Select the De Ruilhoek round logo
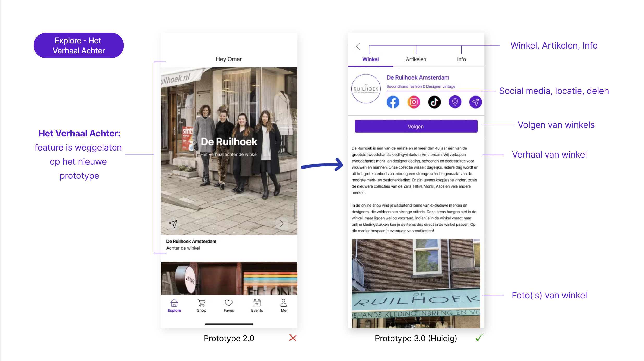 (x=366, y=89)
